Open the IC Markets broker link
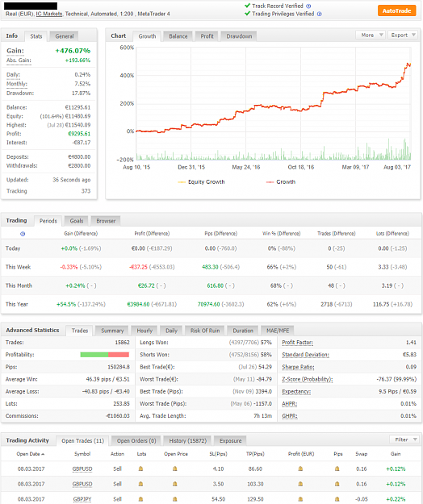Image resolution: width=423 pixels, height=504 pixels. click(49, 14)
